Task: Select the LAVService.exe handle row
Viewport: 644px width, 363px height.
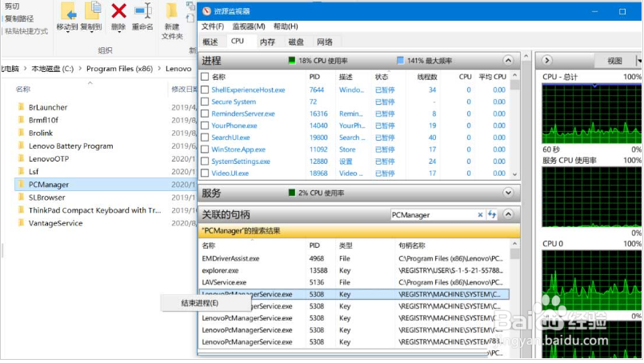Action: 355,282
